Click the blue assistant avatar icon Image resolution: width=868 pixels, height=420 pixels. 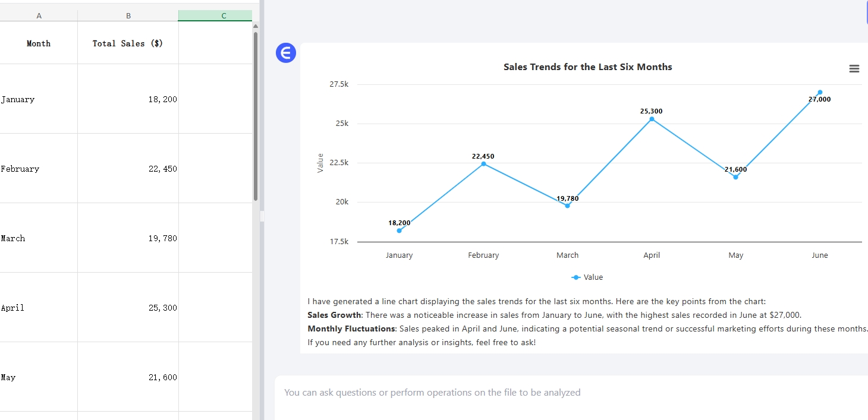point(286,53)
